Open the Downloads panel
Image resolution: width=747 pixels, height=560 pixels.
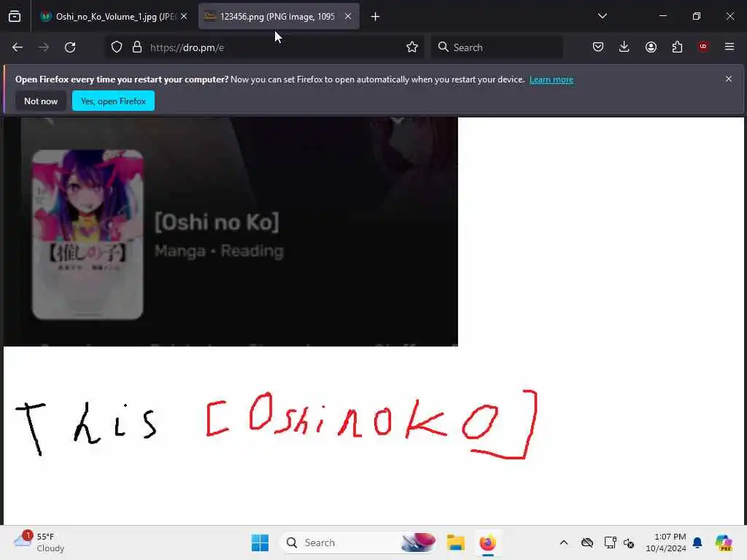pos(624,47)
